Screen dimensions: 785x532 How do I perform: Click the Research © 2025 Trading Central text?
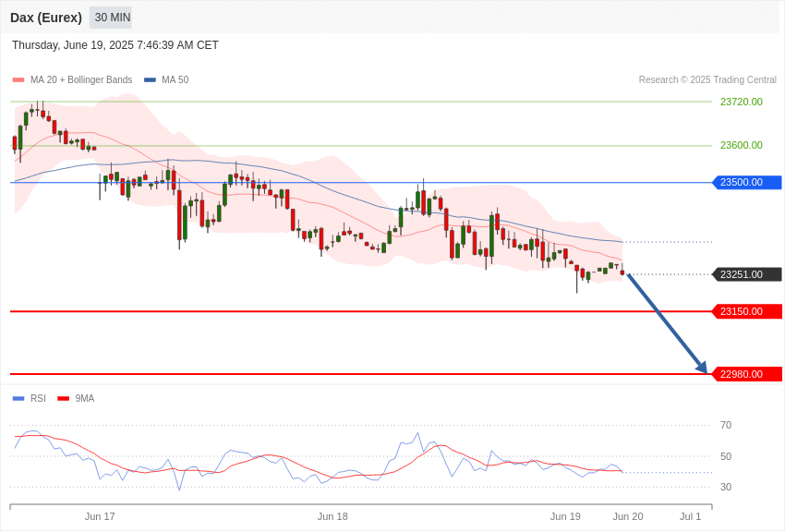click(x=707, y=80)
